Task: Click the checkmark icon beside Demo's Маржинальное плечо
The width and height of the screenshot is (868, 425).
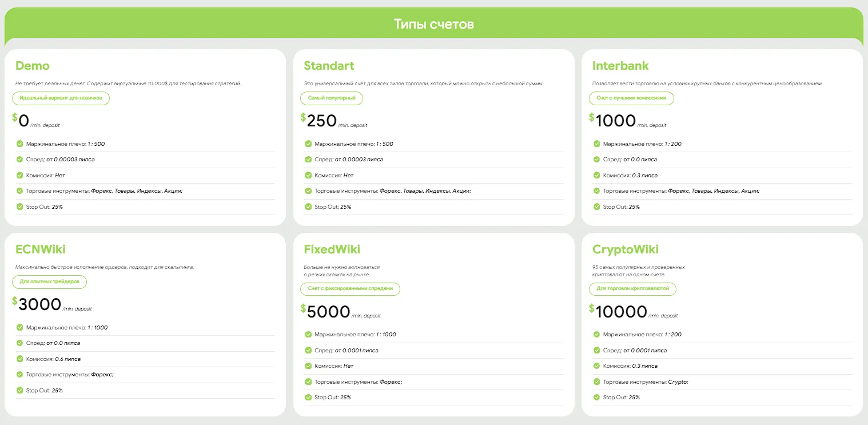Action: pyautogui.click(x=20, y=144)
